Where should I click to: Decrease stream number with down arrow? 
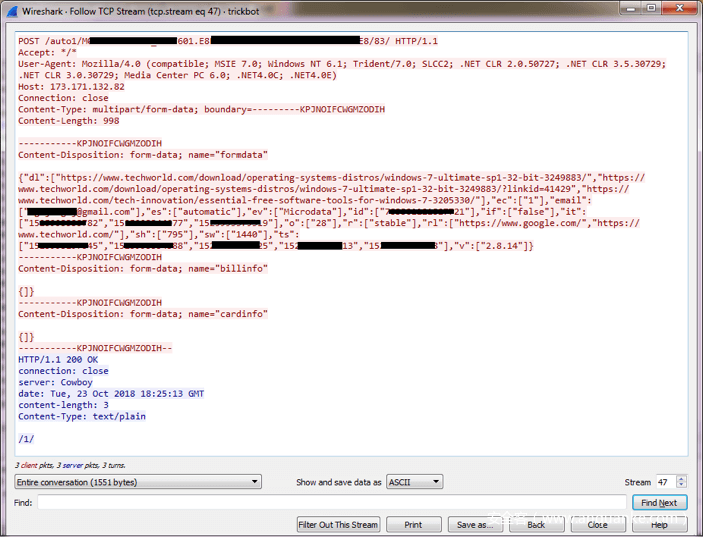pyautogui.click(x=682, y=486)
